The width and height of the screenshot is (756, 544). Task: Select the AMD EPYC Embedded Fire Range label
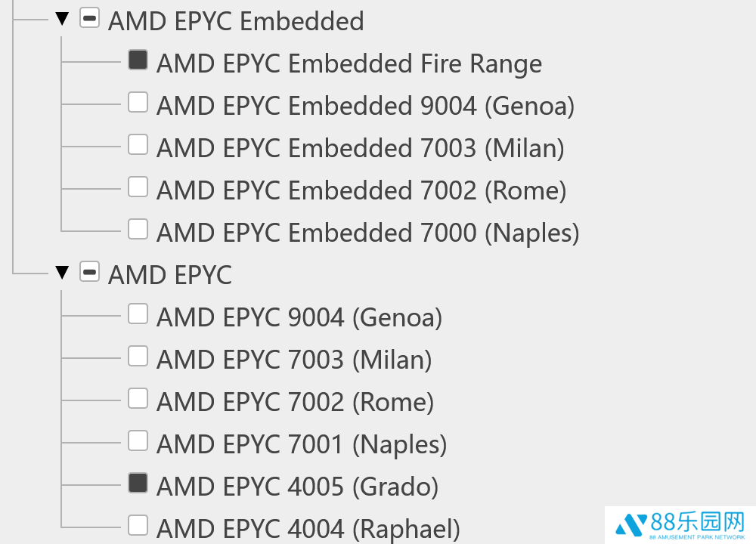[x=349, y=63]
